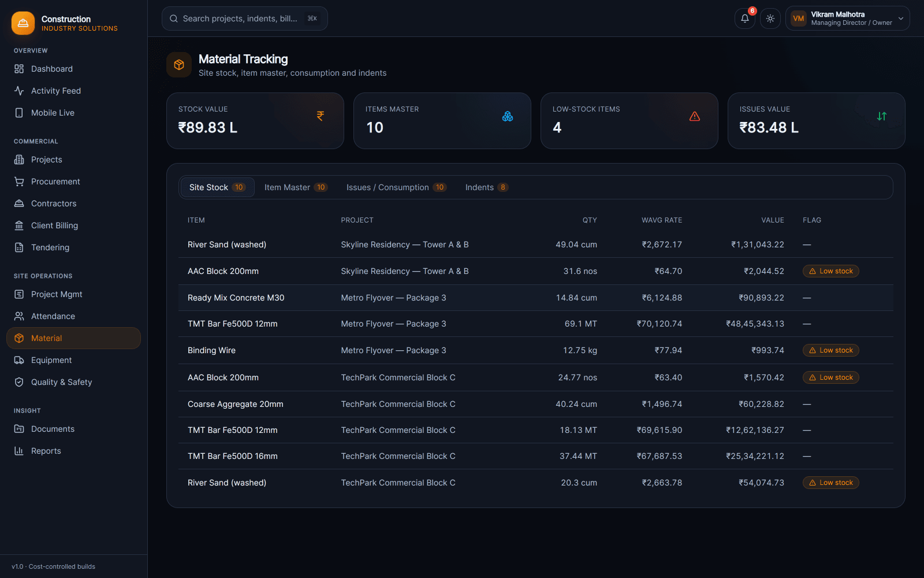The image size is (924, 578).
Task: Click the Client Billing bank icon
Action: [19, 225]
